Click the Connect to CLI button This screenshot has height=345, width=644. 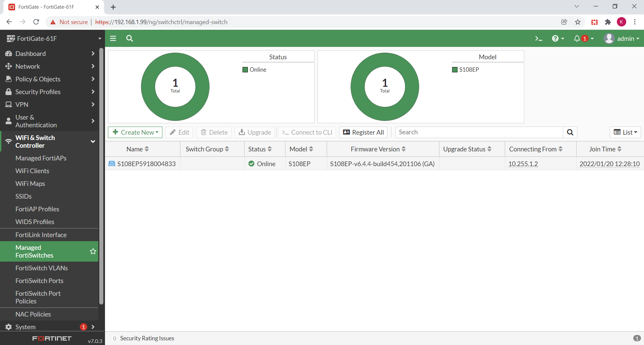coord(307,132)
